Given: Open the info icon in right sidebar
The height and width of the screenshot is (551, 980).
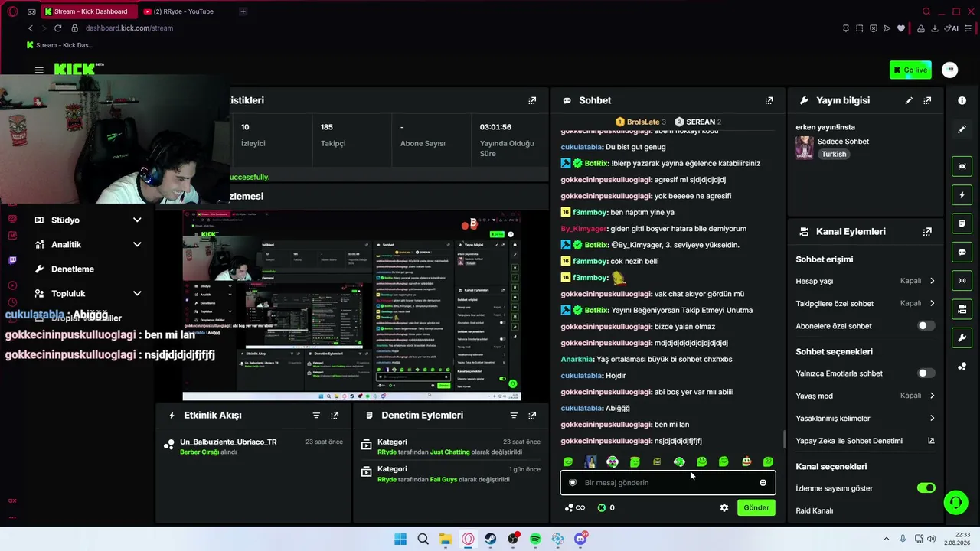Looking at the screenshot, I should pos(962,100).
